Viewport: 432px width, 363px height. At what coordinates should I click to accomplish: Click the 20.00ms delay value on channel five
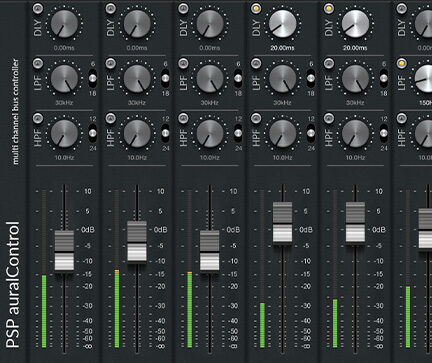pyautogui.click(x=355, y=48)
